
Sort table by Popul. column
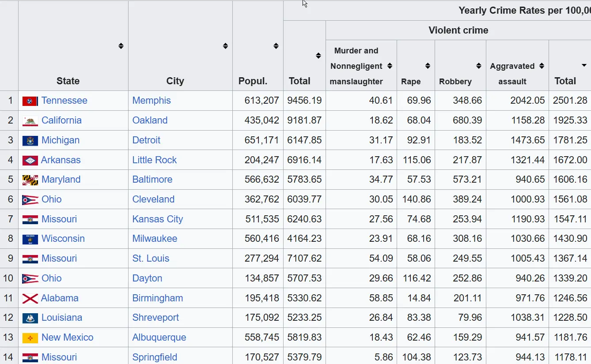[276, 46]
